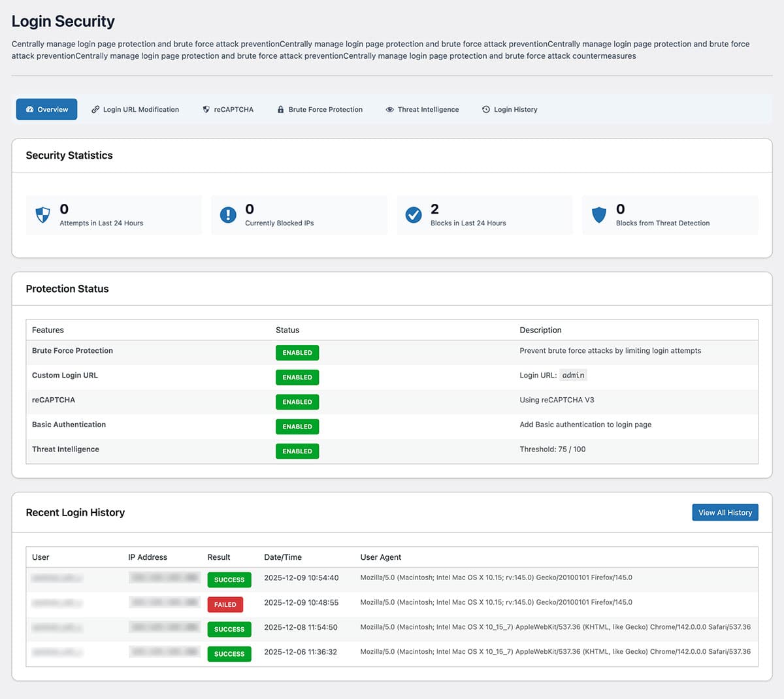
Task: Click the ENABLED badge for Threat Intelligence
Action: [x=297, y=451]
